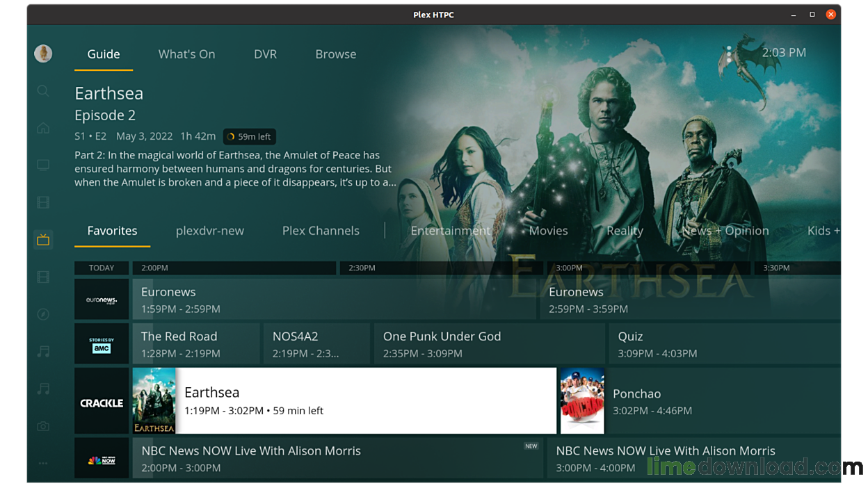Open search via the magnifying glass icon
868x488 pixels.
pyautogui.click(x=43, y=91)
